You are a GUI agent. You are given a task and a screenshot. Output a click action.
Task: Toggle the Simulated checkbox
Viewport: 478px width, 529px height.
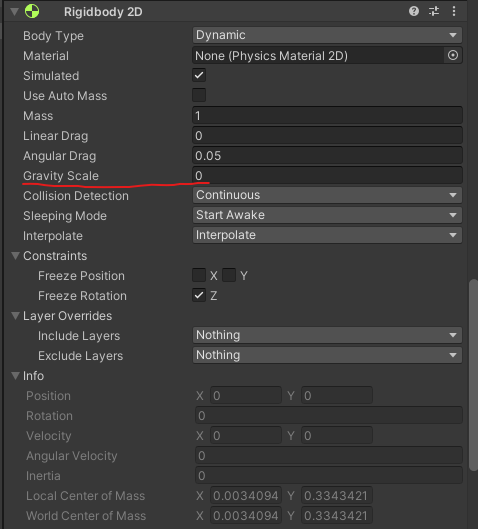(199, 75)
